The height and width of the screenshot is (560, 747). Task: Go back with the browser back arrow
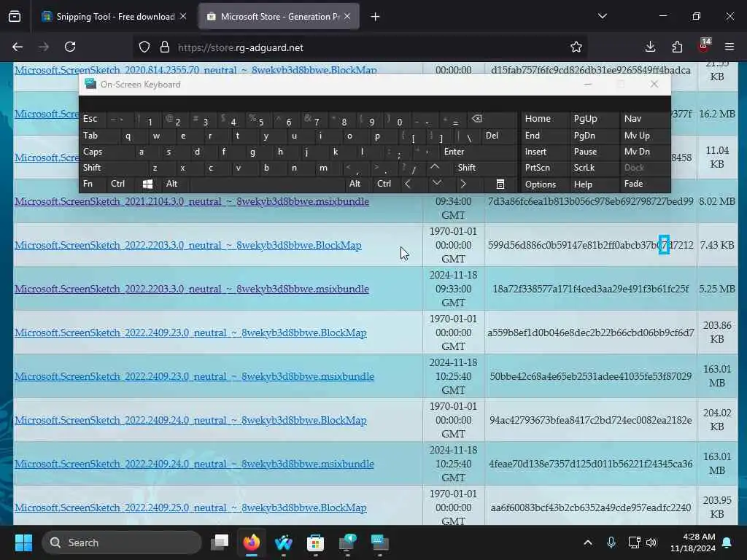[x=18, y=47]
